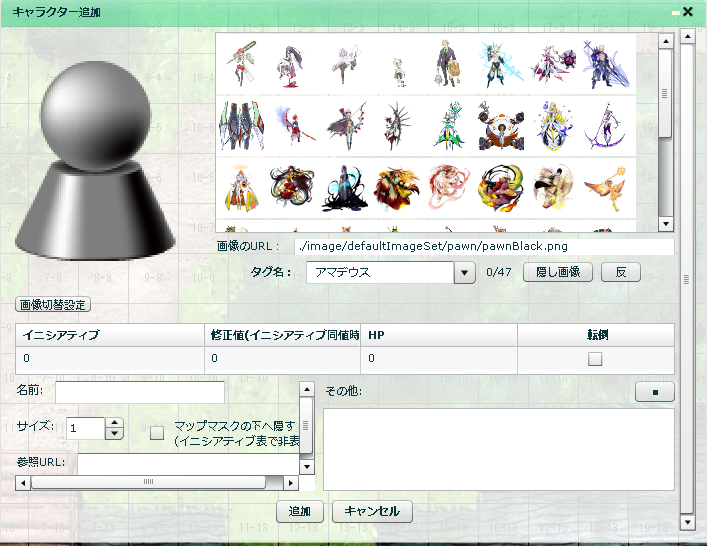The height and width of the screenshot is (546, 707).
Task: Choose the pale red swirling spirit image
Action: tap(449, 187)
